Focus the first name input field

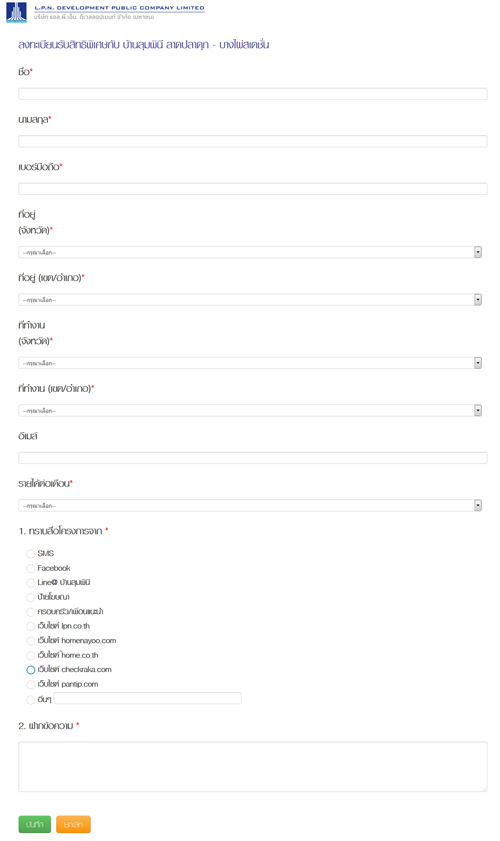tap(253, 94)
